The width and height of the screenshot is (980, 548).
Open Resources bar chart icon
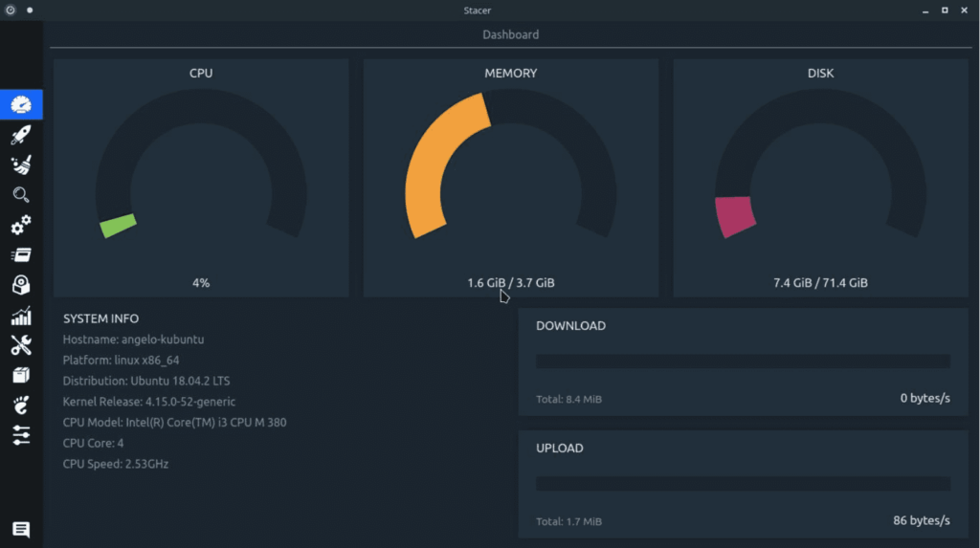click(x=21, y=316)
